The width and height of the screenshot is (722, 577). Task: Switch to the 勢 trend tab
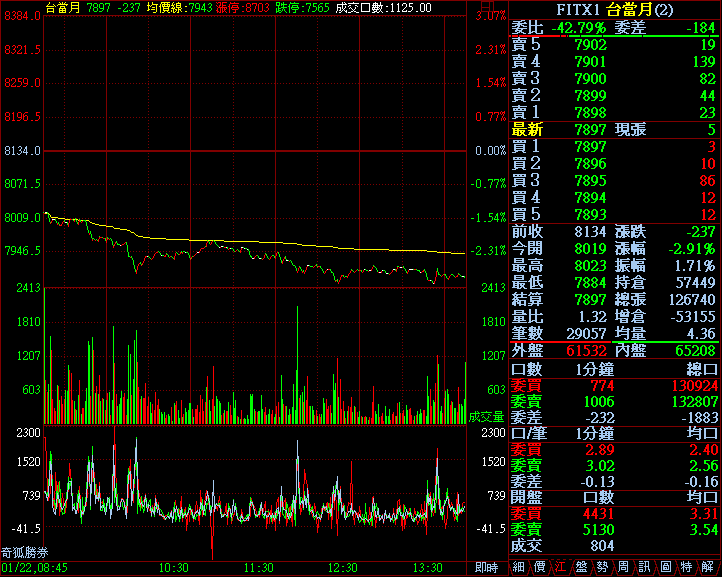tap(602, 567)
